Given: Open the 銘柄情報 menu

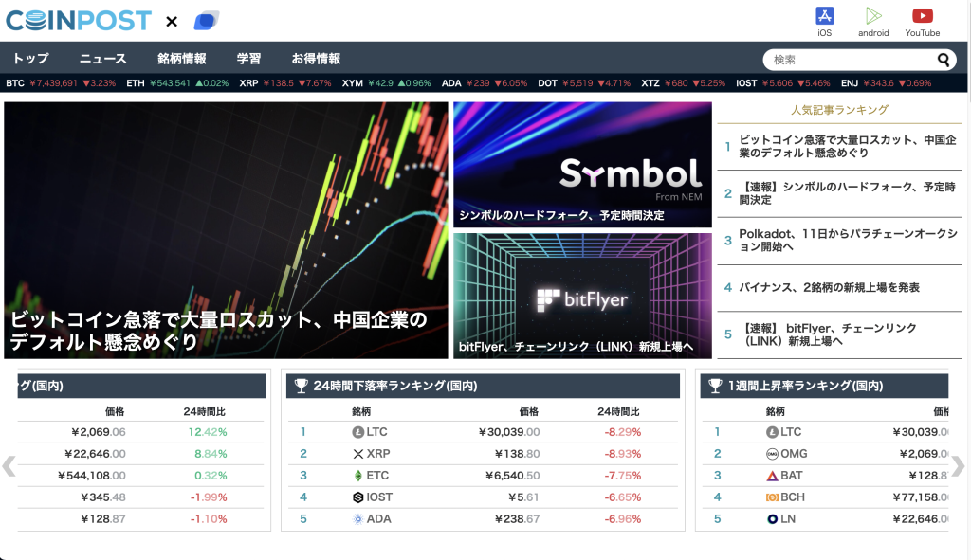Looking at the screenshot, I should click(181, 58).
